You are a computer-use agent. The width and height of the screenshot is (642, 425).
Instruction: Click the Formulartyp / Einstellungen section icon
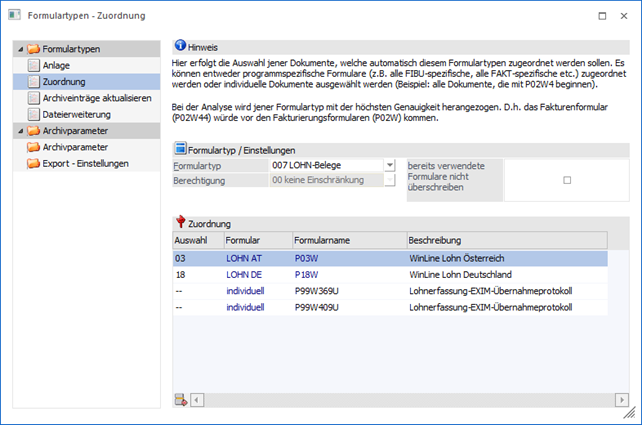pyautogui.click(x=180, y=149)
